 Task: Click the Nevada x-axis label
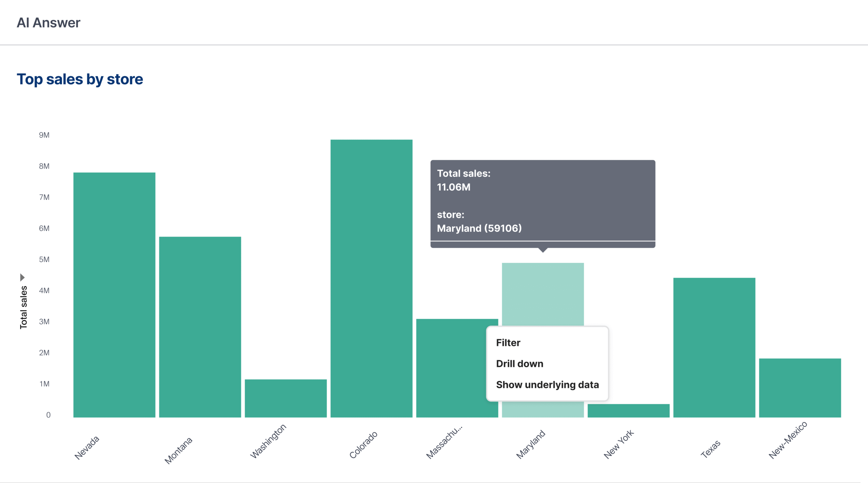[x=87, y=448]
